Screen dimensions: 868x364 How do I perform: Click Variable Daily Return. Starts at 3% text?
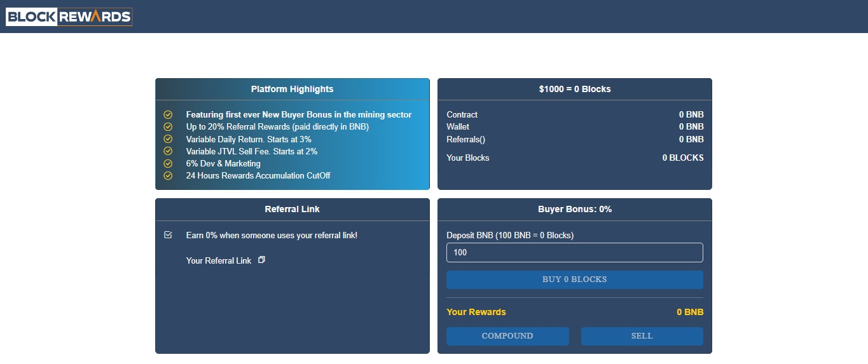point(249,139)
